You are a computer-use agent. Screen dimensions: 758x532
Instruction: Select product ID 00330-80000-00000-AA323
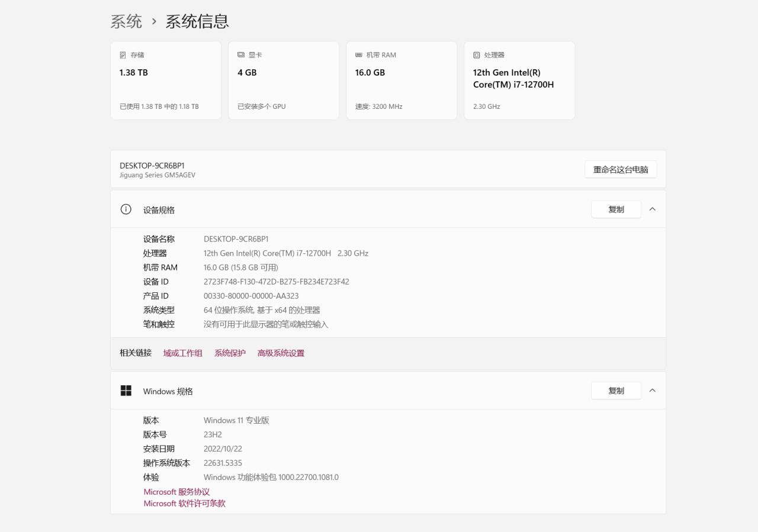(x=251, y=296)
